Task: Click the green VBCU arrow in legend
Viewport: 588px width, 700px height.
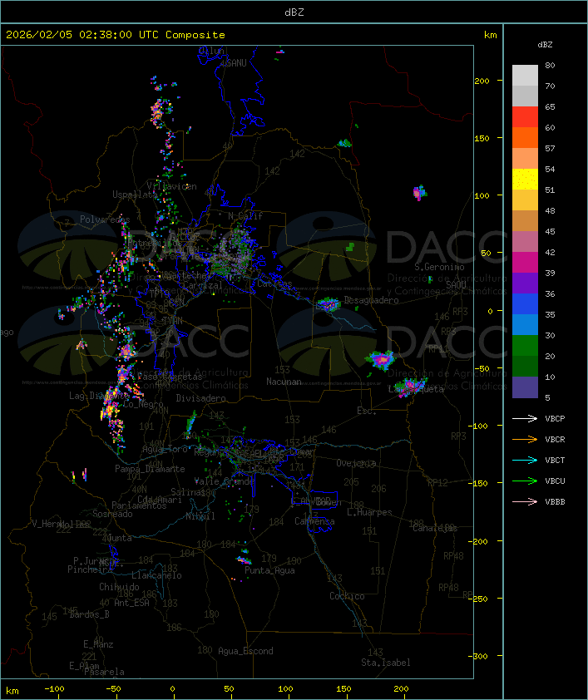Action: 525,481
